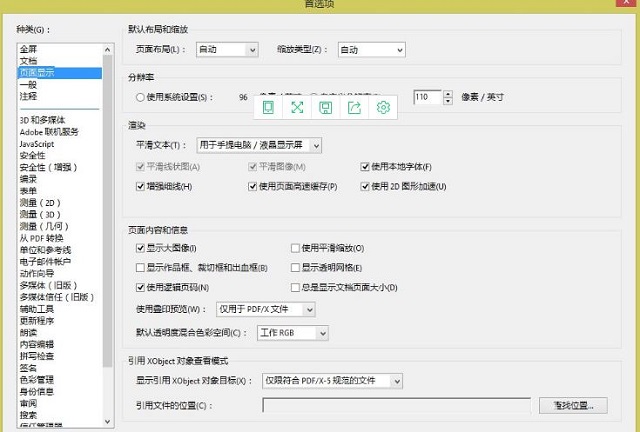Image resolution: width=640 pixels, height=432 pixels.
Task: Open the 缩放类型 dropdown
Action: tap(370, 49)
